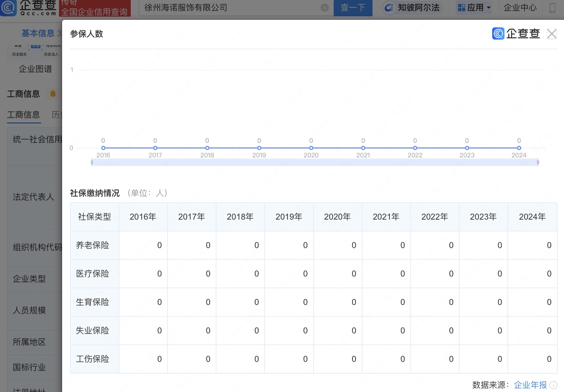The image size is (564, 392).
Task: Select the 2016 data point on chart
Action: click(x=103, y=148)
